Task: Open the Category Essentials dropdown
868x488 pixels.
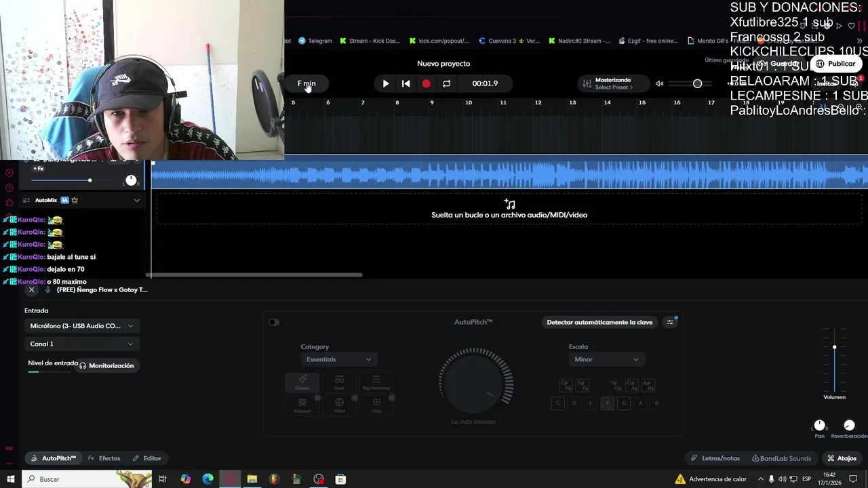Action: pyautogui.click(x=339, y=359)
